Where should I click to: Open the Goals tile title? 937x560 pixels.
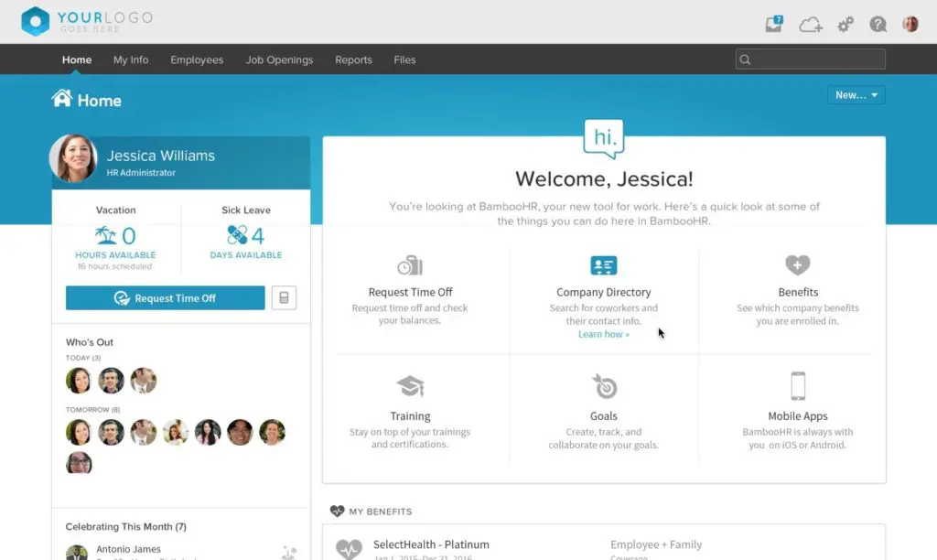pos(604,416)
